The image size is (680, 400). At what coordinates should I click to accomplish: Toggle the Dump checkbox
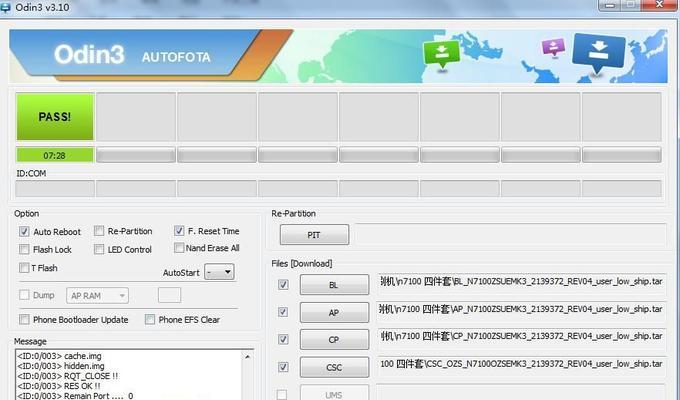click(x=24, y=295)
